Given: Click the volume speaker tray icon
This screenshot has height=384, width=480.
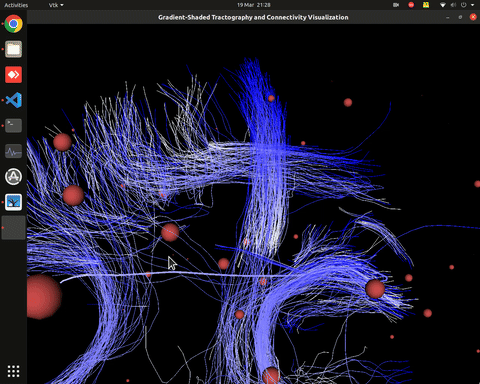Looking at the screenshot, I should click(x=453, y=5).
